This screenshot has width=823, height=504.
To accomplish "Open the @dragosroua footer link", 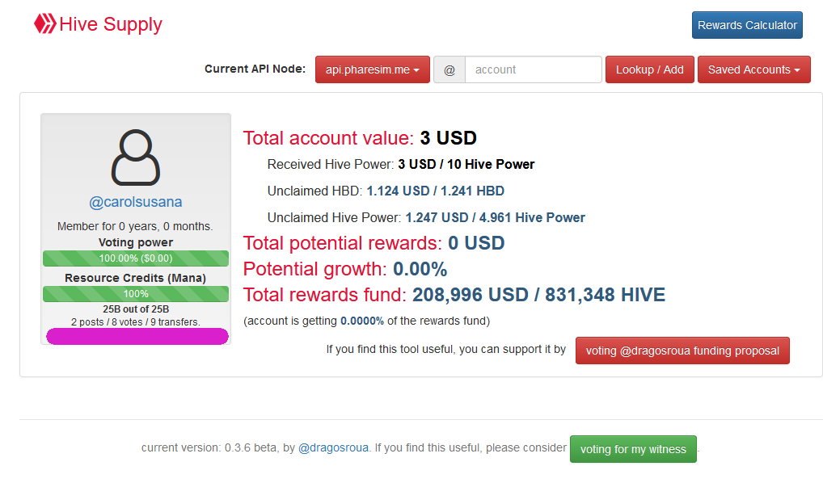I will coord(333,448).
